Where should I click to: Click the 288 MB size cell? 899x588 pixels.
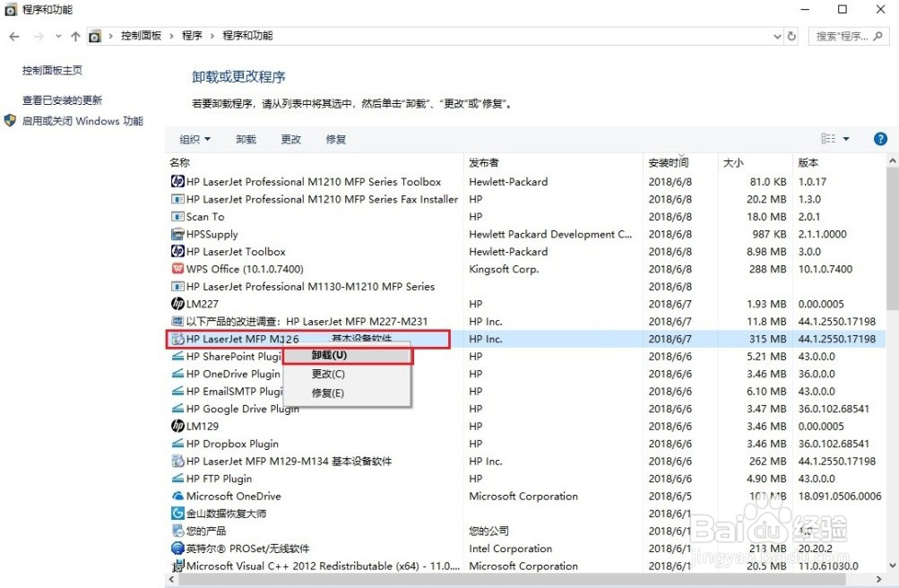(768, 269)
